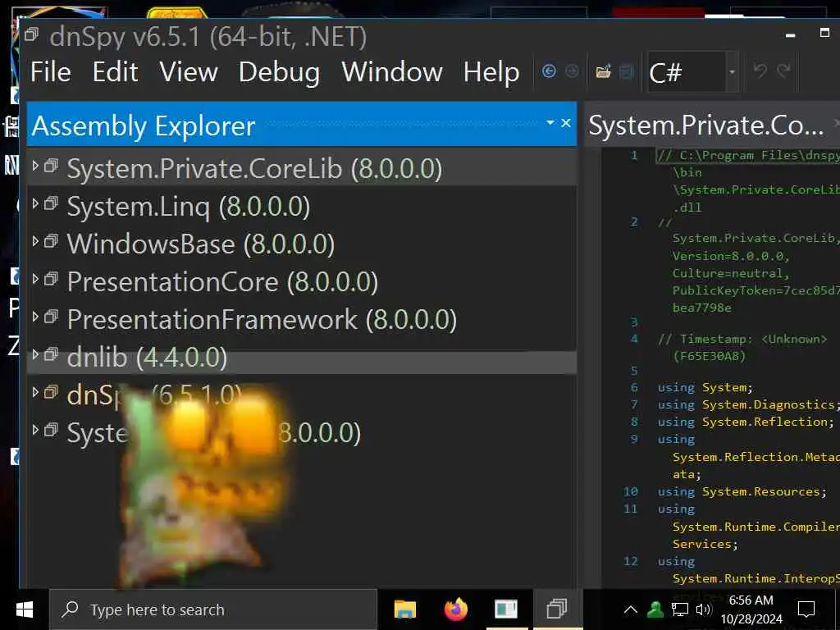The image size is (840, 630).
Task: Click the PresentationFramework assembly icon
Action: (x=51, y=317)
